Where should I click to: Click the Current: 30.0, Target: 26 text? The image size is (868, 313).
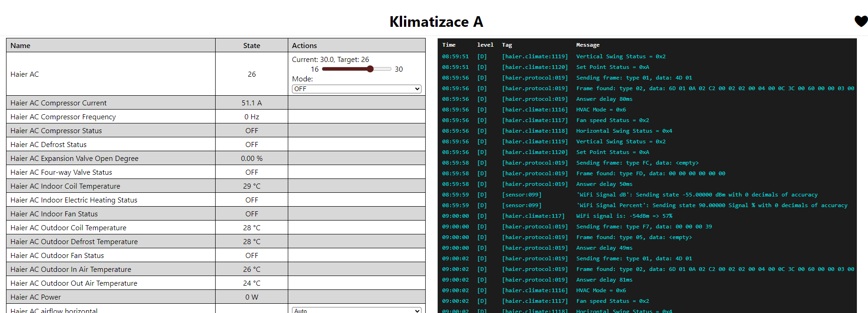pos(330,59)
